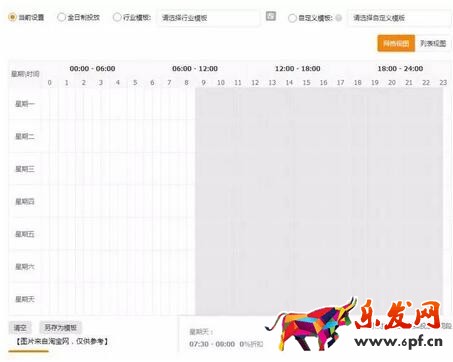Open the 请选择行业模板 dropdown
Viewport: 453px width, 362px height.
click(x=208, y=18)
